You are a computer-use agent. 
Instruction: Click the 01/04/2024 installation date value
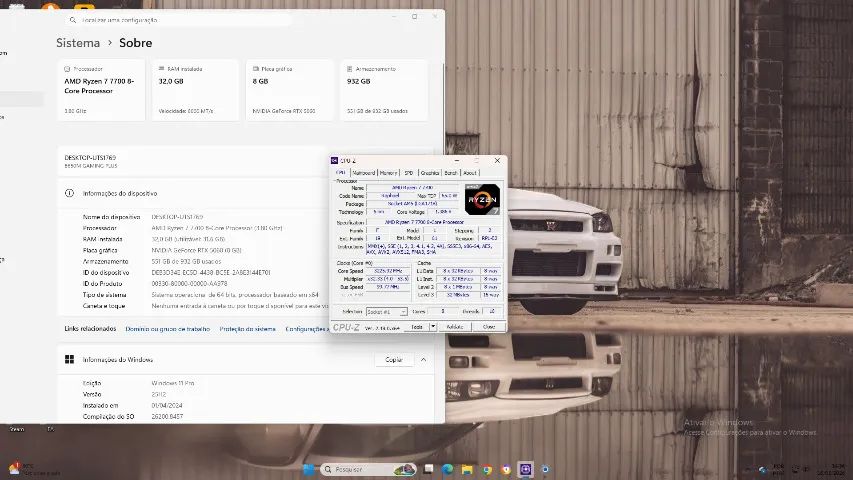coord(166,405)
